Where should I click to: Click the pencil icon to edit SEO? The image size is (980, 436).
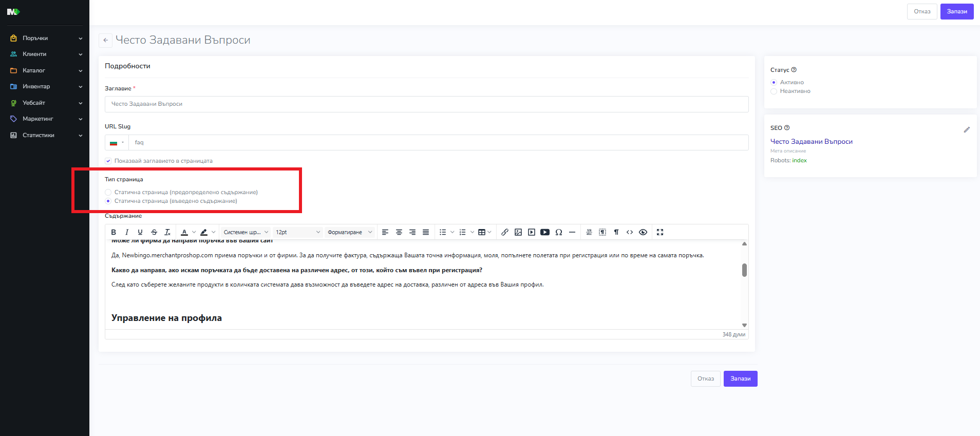click(967, 130)
